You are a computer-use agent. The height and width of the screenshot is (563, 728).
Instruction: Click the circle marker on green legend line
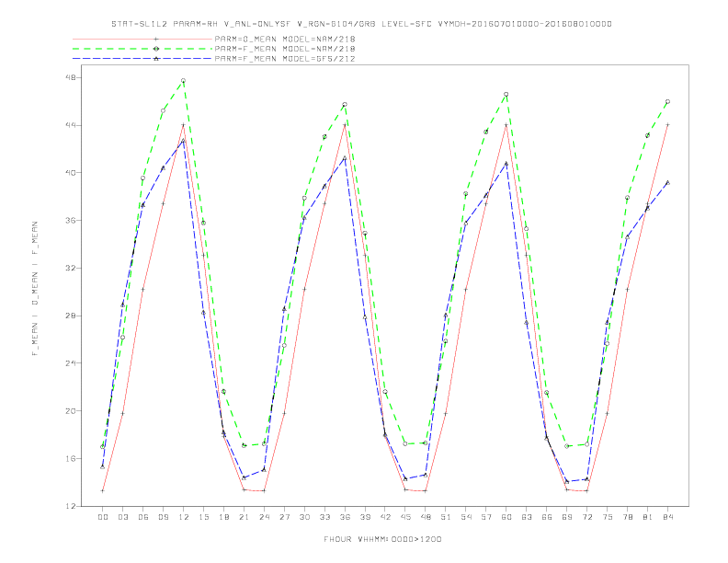pyautogui.click(x=156, y=49)
